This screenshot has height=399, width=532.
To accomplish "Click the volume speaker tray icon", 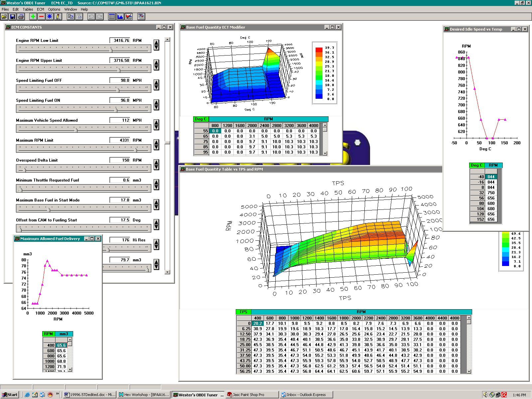I will pyautogui.click(x=485, y=395).
